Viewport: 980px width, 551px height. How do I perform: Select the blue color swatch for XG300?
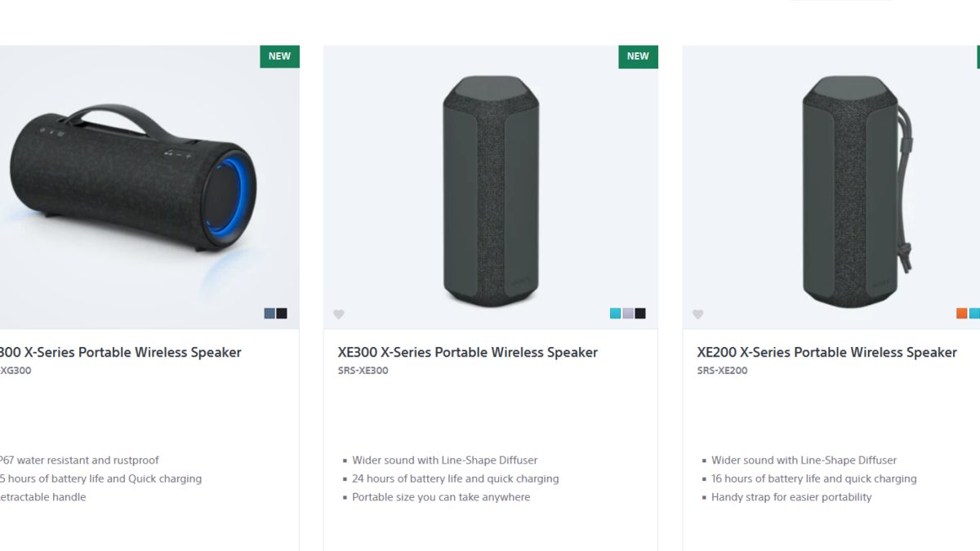coord(269,313)
